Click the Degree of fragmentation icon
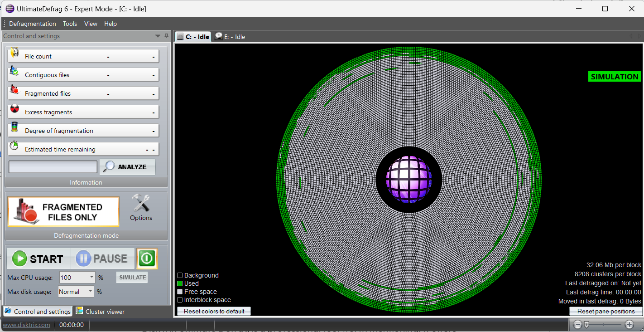The image size is (644, 332). point(14,127)
